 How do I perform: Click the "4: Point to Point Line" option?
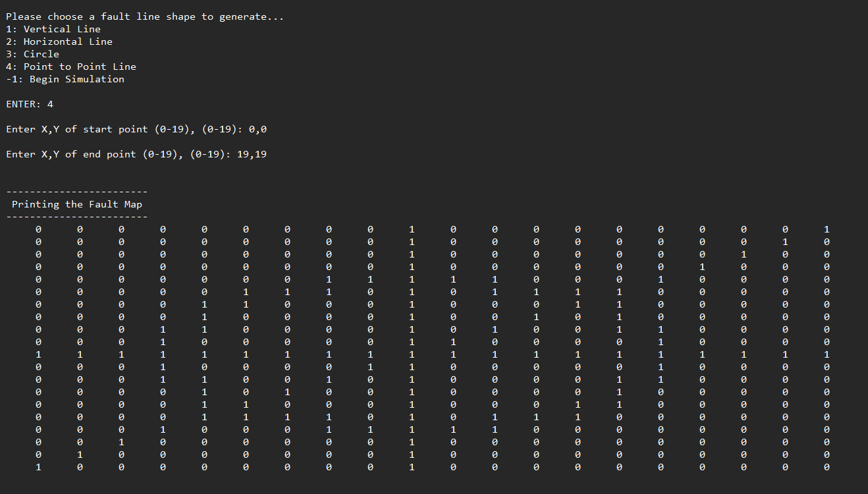(71, 67)
